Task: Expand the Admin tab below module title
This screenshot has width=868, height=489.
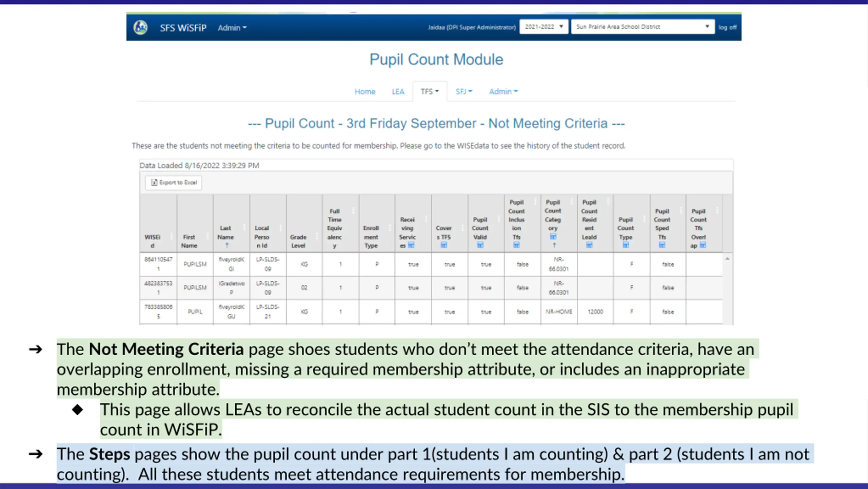Action: click(x=503, y=92)
